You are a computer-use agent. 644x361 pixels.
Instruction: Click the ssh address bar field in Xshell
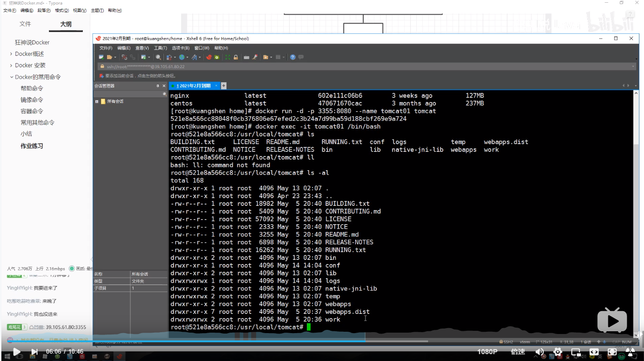point(366,66)
